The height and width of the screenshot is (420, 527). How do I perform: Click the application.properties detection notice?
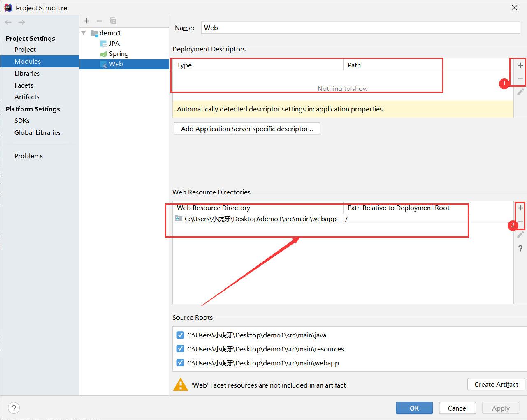tap(343, 109)
